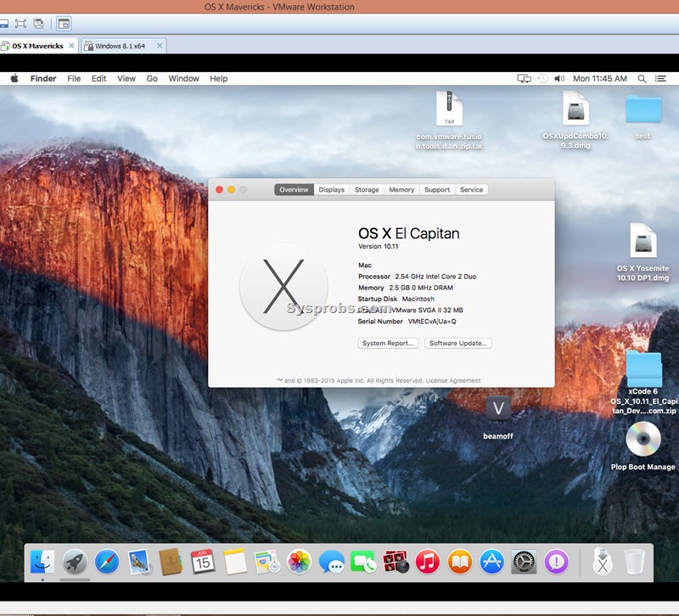Image resolution: width=679 pixels, height=616 pixels.
Task: Open Notification Center list icon
Action: pyautogui.click(x=660, y=78)
